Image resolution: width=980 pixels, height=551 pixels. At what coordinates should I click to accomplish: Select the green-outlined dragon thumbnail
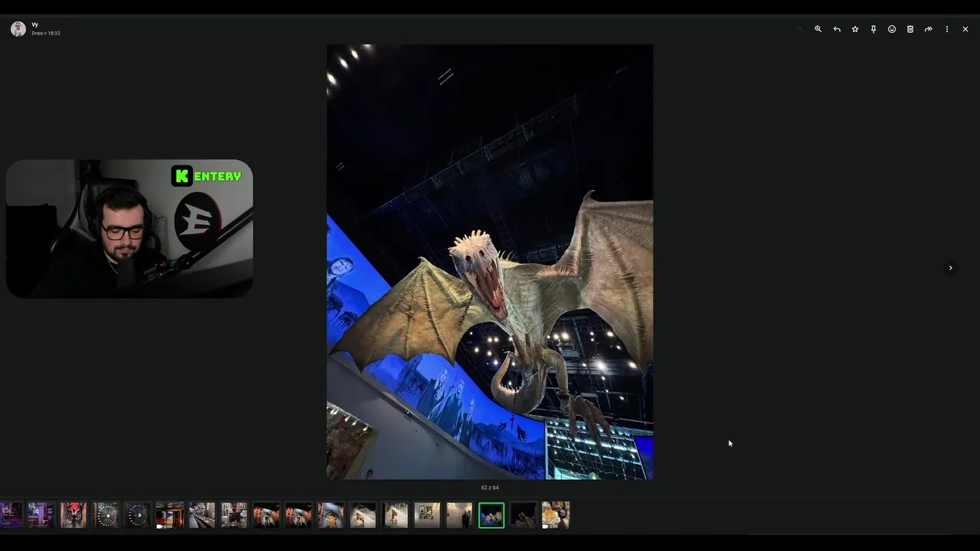492,515
